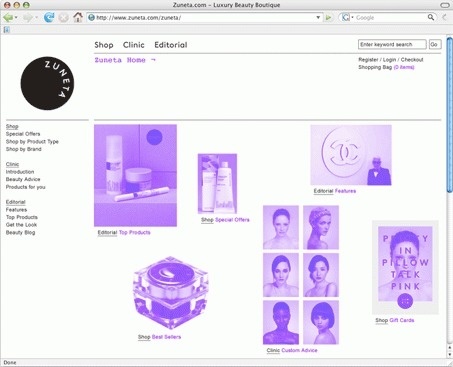Click the Checkout link
Viewport: 453px width, 367px height.
pos(412,60)
